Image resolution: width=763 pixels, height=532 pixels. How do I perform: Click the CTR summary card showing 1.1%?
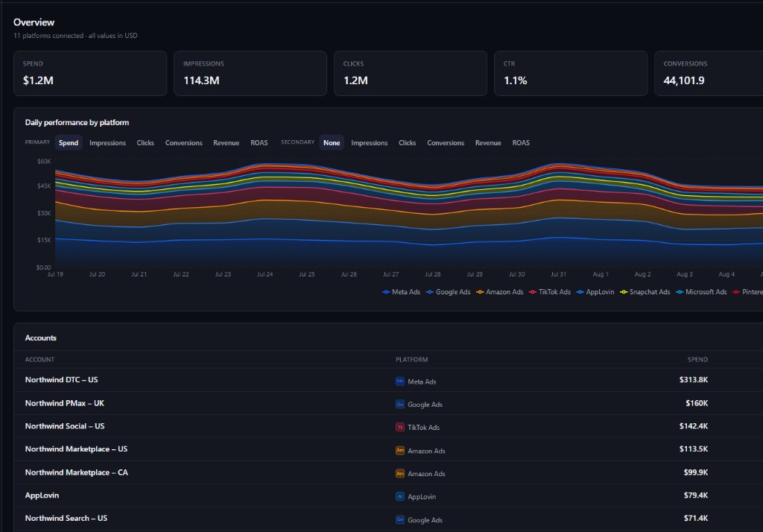(571, 74)
